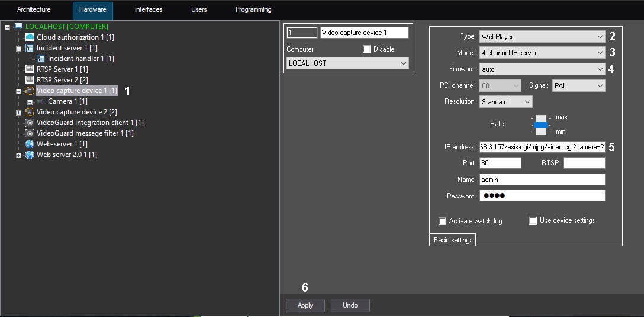Click the empty RTSP field
Screen dimensions: 644x317
584,163
